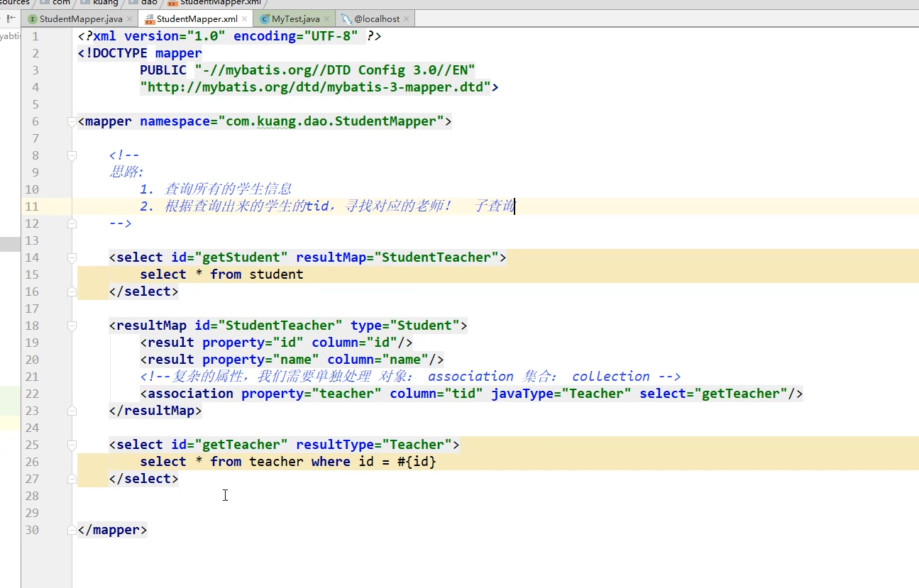Click line number 1 in the gutter
919x588 pixels.
coord(35,36)
